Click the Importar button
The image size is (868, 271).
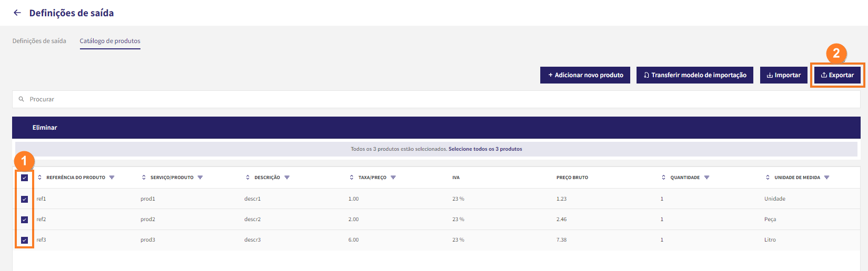pos(784,75)
